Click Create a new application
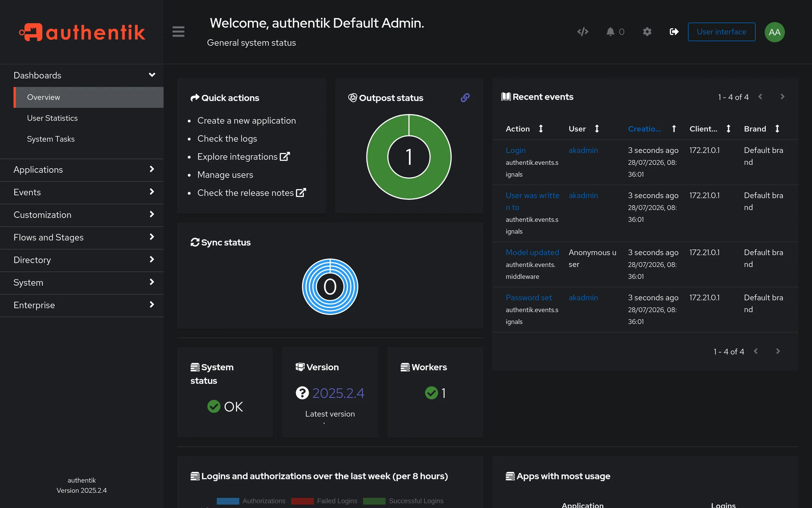Viewport: 812px width, 508px height. [x=247, y=120]
